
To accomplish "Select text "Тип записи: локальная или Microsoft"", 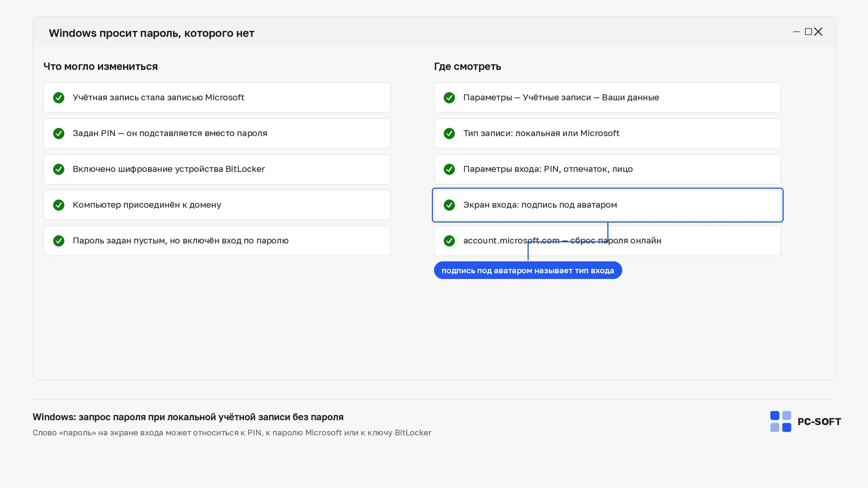I will pyautogui.click(x=541, y=133).
